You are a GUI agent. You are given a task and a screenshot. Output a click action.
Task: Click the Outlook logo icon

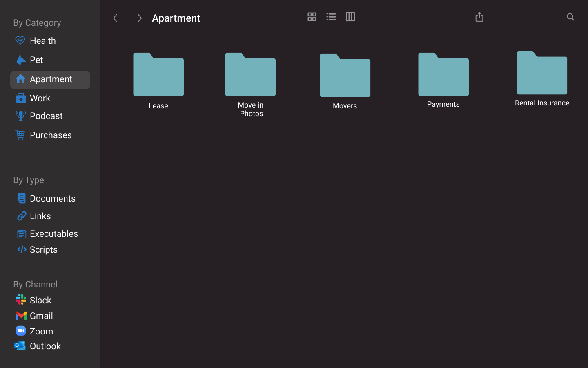pyautogui.click(x=20, y=346)
